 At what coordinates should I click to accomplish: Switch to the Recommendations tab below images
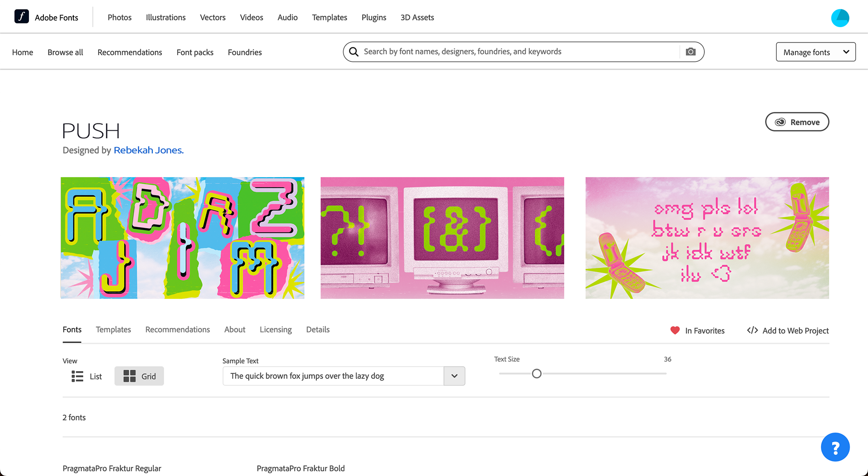pyautogui.click(x=178, y=330)
